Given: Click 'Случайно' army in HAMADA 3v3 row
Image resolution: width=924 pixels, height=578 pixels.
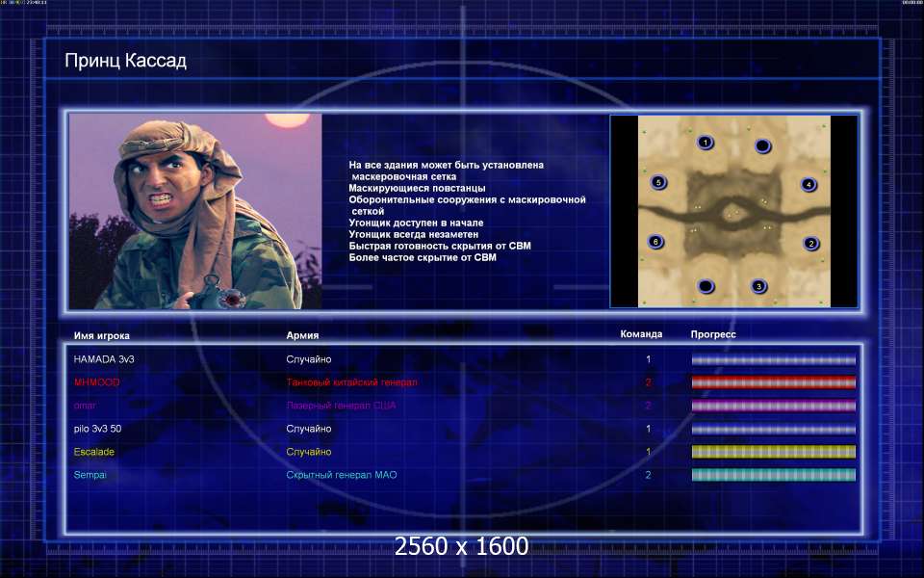Looking at the screenshot, I should point(309,359).
